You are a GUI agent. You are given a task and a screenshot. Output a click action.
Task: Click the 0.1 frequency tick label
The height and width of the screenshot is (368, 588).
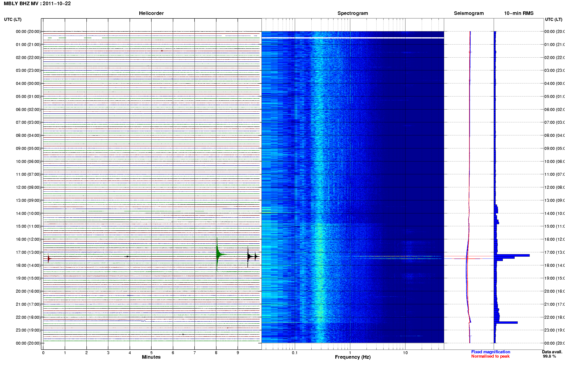(x=295, y=353)
